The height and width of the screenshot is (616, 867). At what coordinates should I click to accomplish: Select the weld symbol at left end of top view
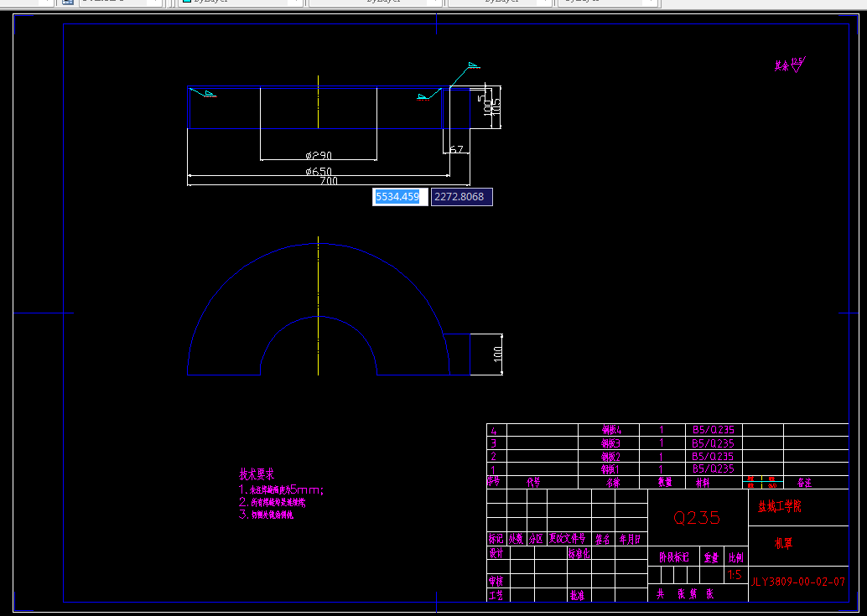[x=202, y=92]
